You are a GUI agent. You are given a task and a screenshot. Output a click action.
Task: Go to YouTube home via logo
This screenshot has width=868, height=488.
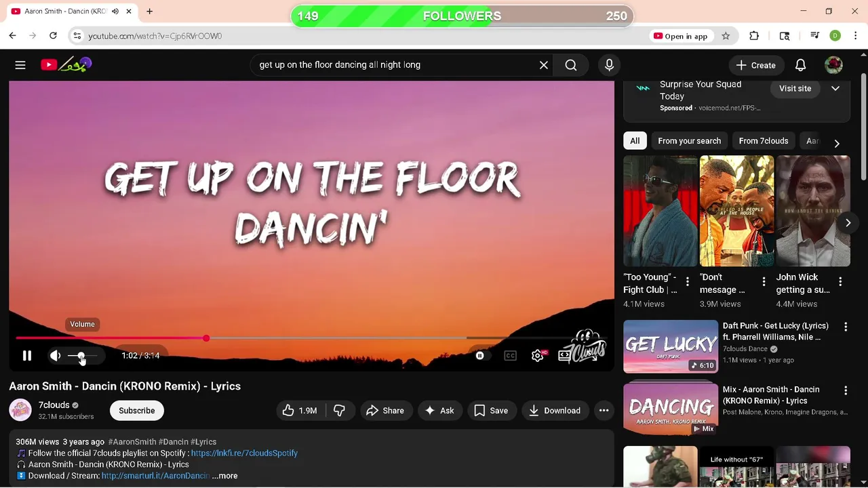pos(66,65)
